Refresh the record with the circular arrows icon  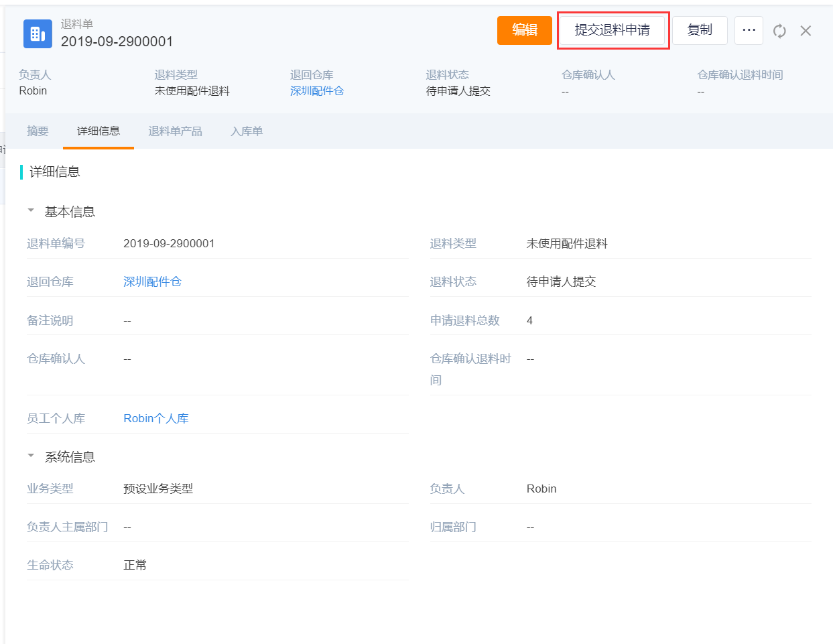pyautogui.click(x=779, y=31)
